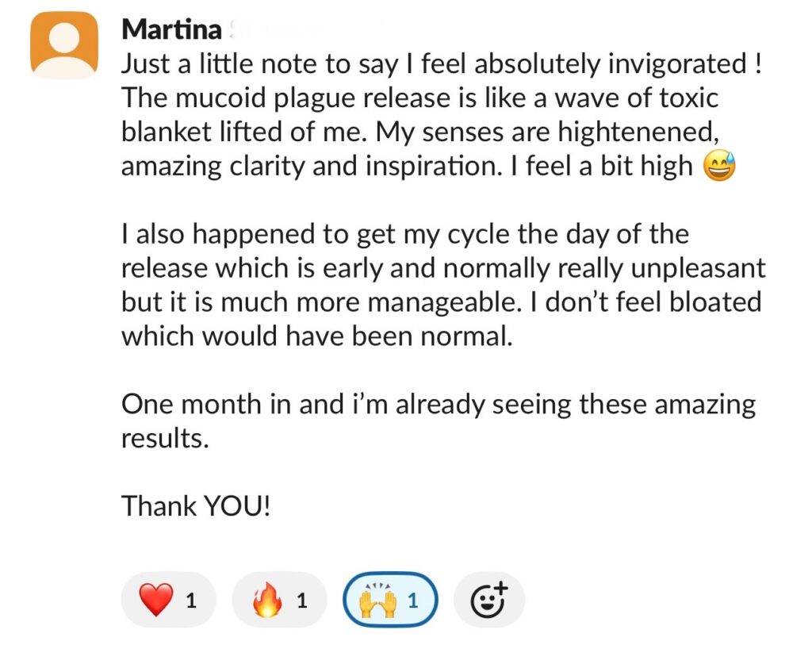Click the raised hands reaction's count number
The image size is (812, 645).
[412, 601]
